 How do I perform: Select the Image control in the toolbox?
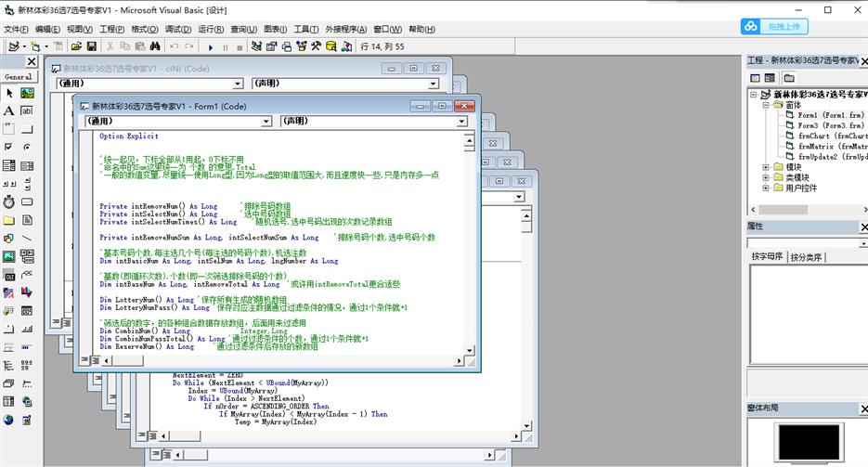[9, 256]
